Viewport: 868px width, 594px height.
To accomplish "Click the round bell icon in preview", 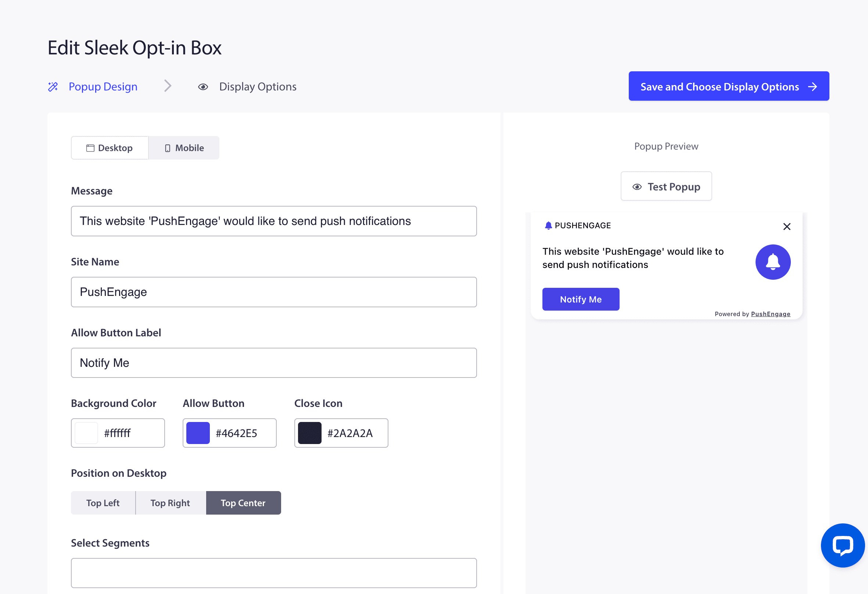I will coord(773,262).
